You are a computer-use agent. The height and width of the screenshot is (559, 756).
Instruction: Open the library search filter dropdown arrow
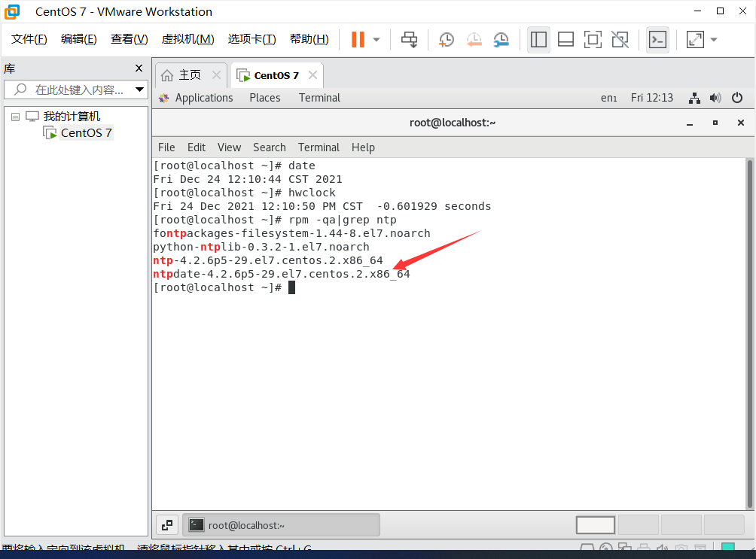(140, 90)
